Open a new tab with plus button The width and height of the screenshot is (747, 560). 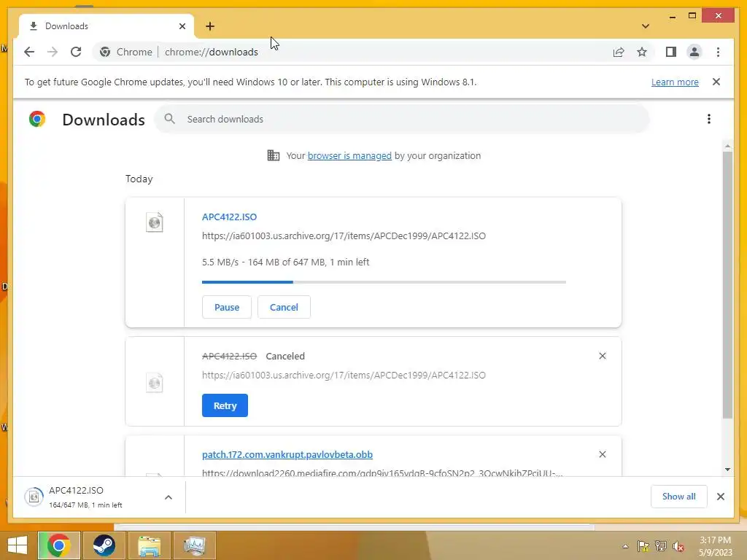tap(210, 26)
